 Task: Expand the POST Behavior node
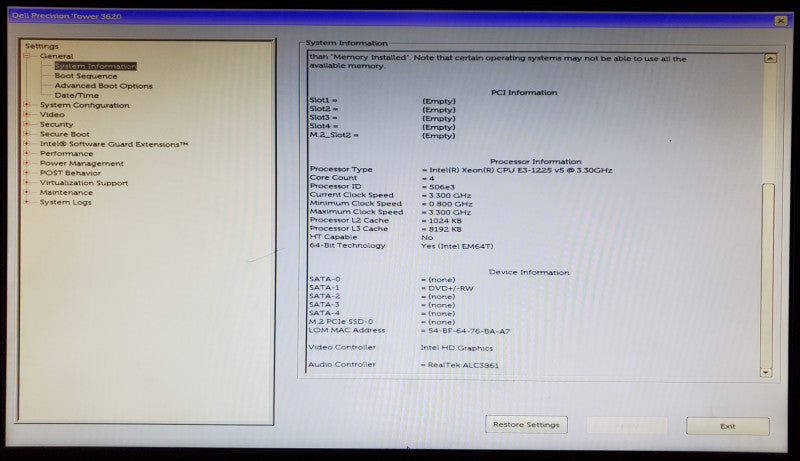[x=27, y=173]
